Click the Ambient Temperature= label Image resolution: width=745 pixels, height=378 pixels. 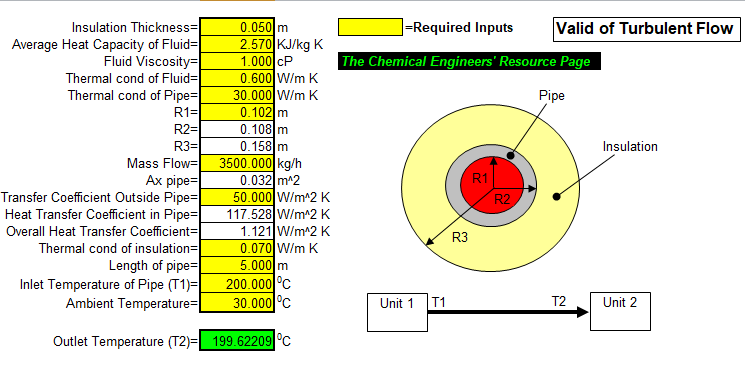point(132,303)
